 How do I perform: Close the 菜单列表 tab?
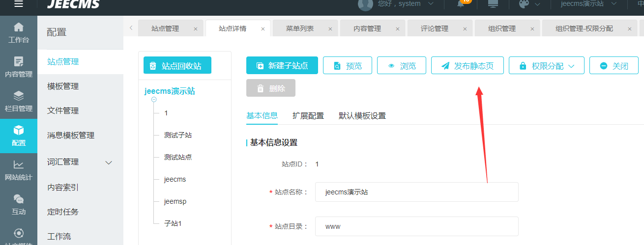[330, 29]
